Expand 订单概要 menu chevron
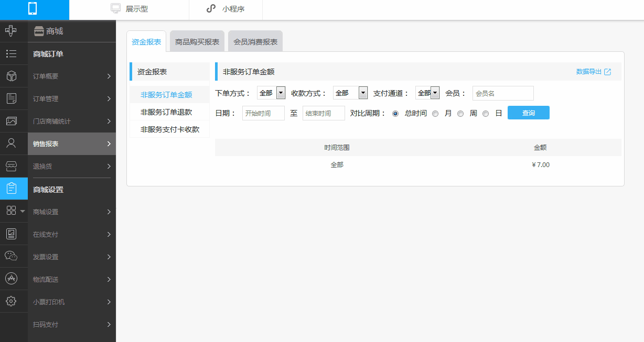The image size is (644, 342). pyautogui.click(x=109, y=76)
